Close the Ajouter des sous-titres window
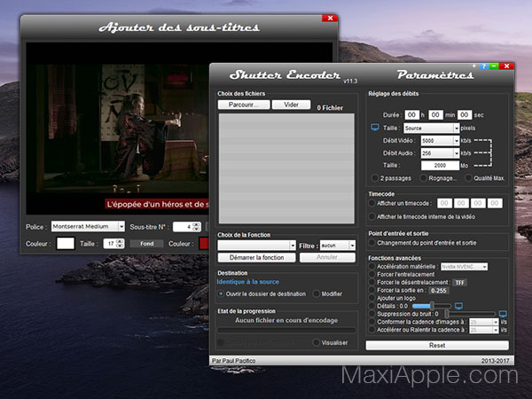The width and height of the screenshot is (532, 399). 330,17
